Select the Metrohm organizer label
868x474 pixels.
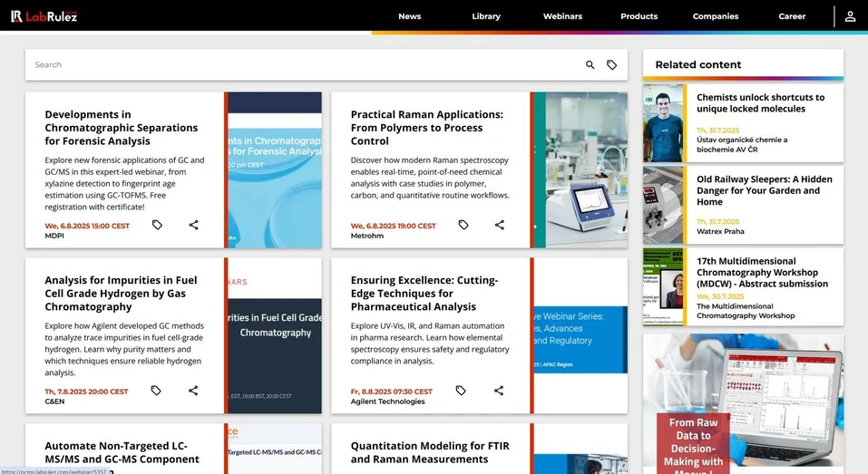pos(367,236)
